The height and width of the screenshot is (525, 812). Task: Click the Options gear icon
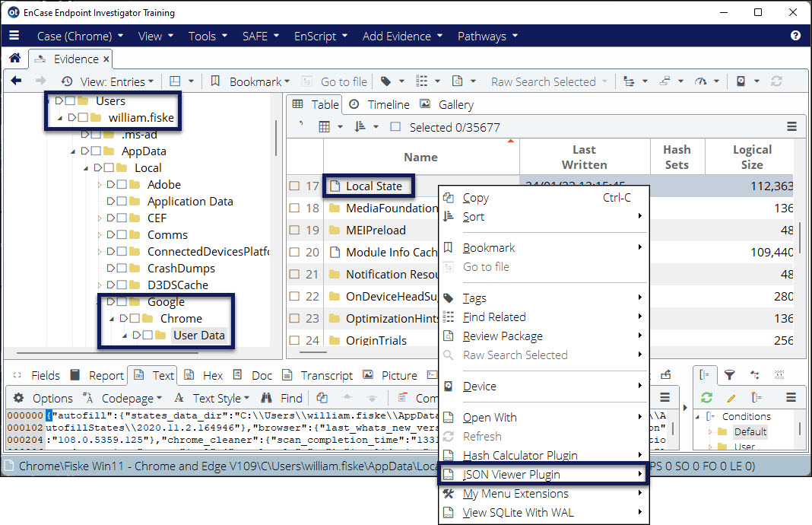[x=19, y=398]
